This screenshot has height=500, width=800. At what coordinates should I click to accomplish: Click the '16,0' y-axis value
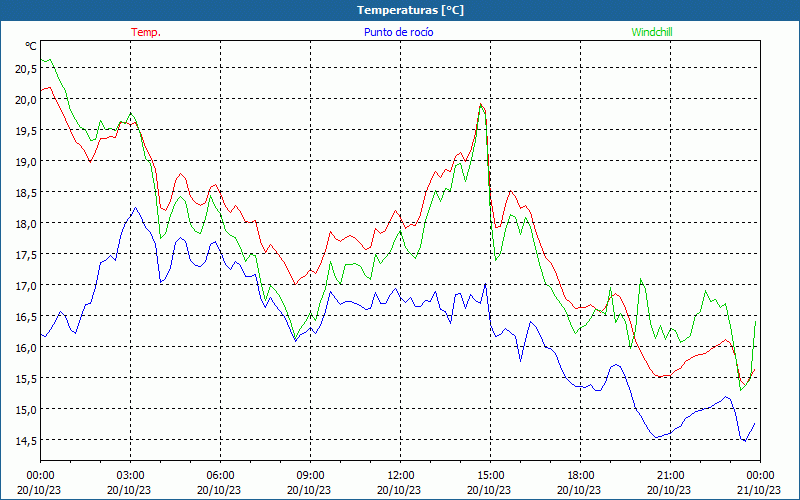pyautogui.click(x=26, y=348)
